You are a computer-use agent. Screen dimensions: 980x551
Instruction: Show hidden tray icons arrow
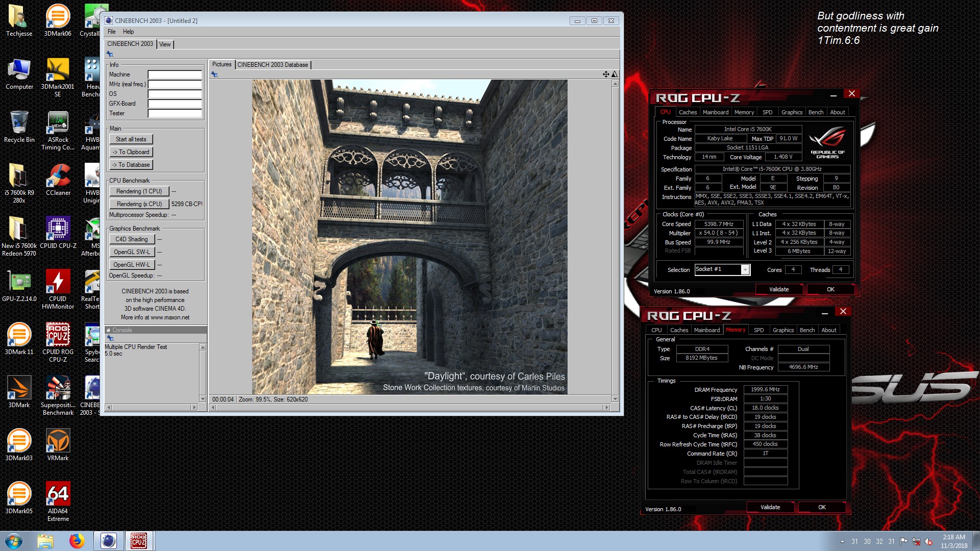click(x=842, y=541)
